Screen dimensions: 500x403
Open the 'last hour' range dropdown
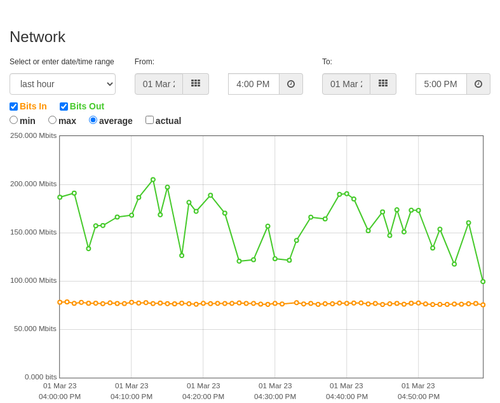[x=63, y=84]
